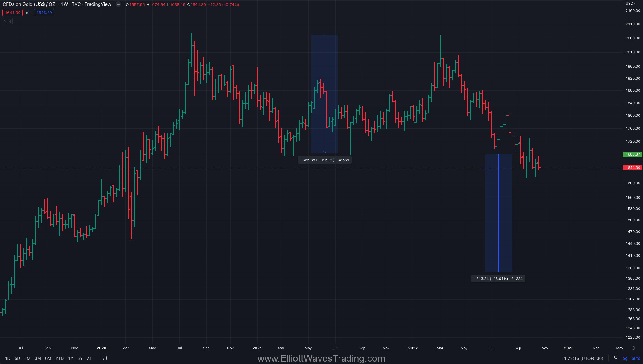Select the YTD time range
The image size is (643, 364).
point(59,358)
